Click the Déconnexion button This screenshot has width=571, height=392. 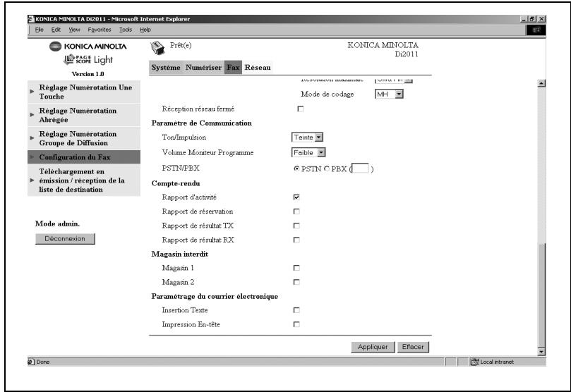coord(65,239)
